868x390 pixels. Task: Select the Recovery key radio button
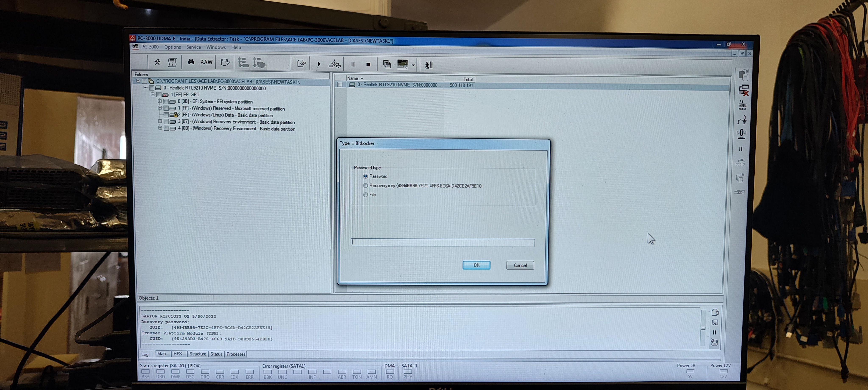(366, 185)
